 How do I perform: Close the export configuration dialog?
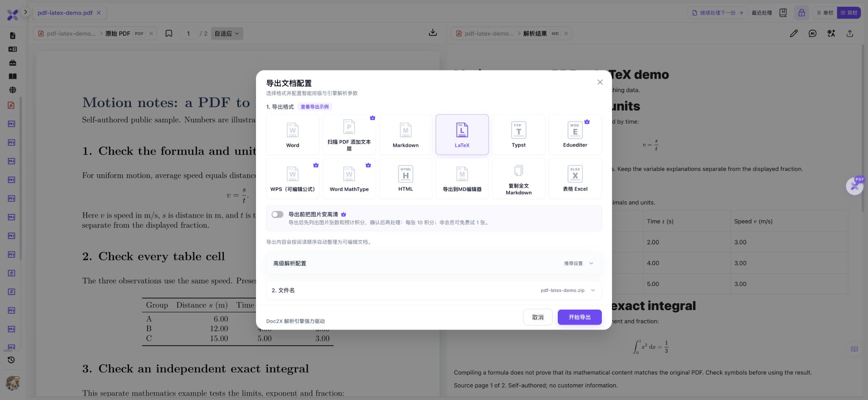click(x=600, y=82)
